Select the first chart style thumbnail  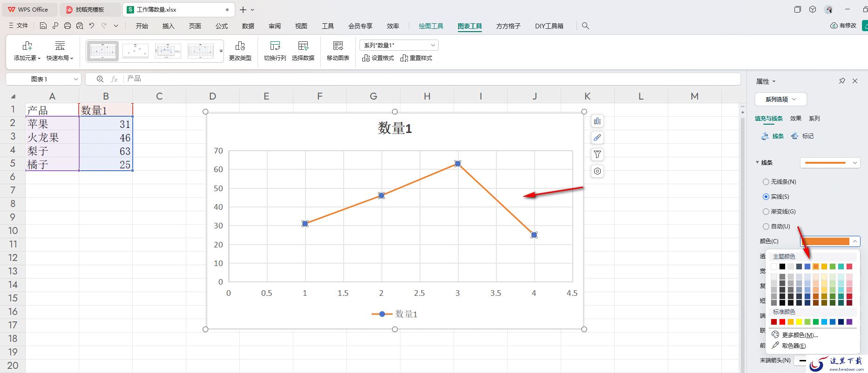tap(103, 51)
